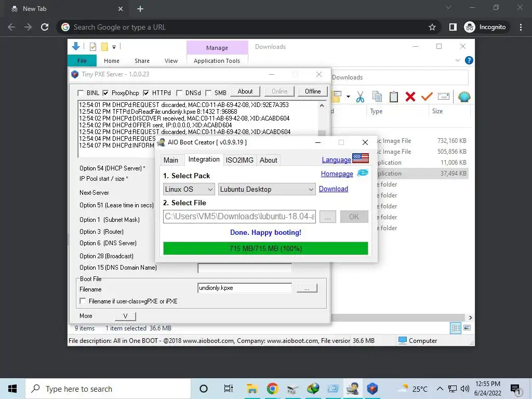Viewport: 532px width, 399px height.
Task: Click the Details view icon in Explorer status bar
Action: (x=456, y=328)
